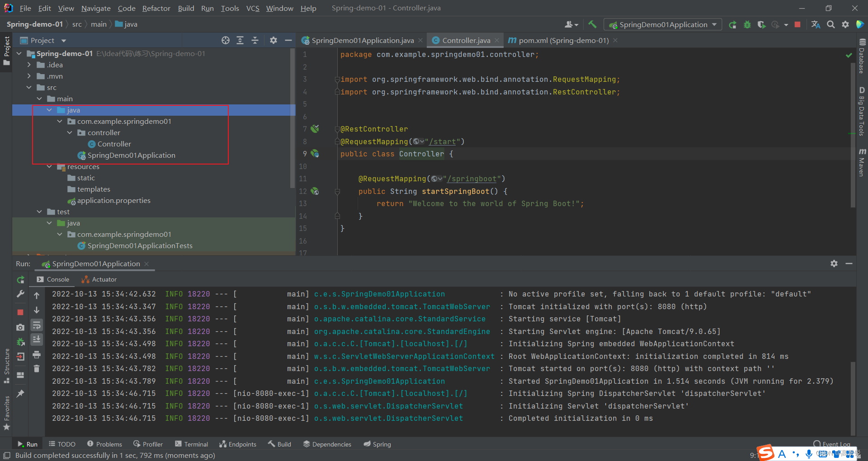Click /springboot URL mapping link
The height and width of the screenshot is (461, 868).
[x=472, y=179]
